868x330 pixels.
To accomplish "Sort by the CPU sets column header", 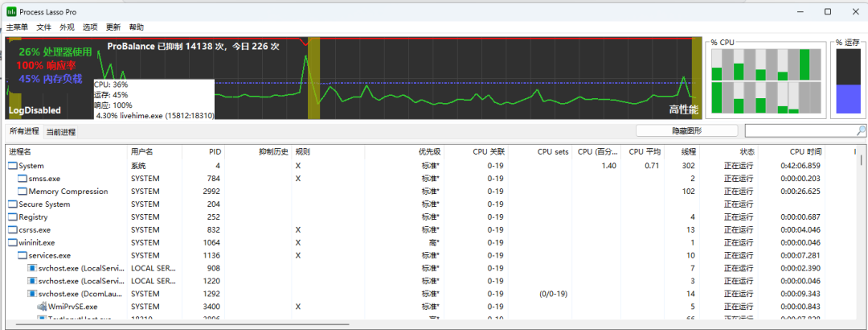I will [540, 151].
